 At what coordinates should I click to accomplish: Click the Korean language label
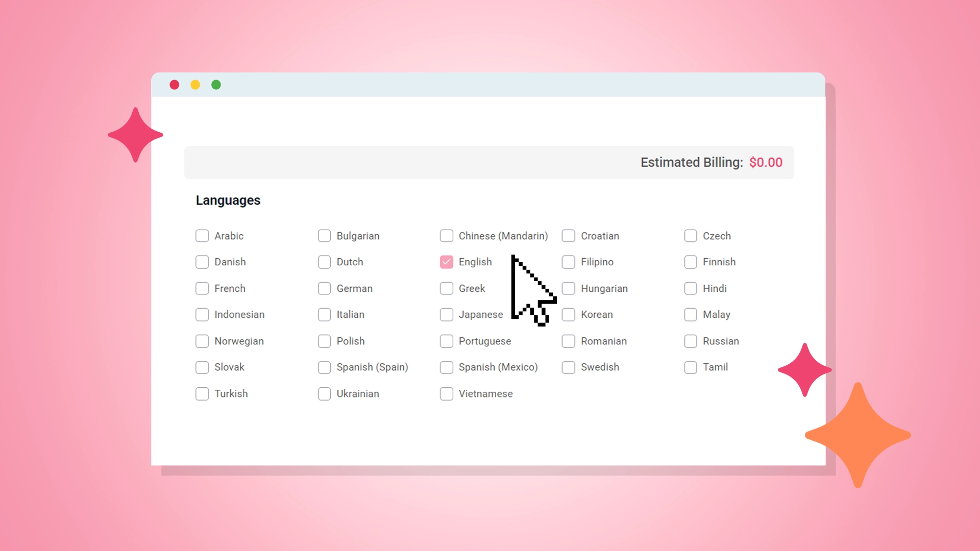[597, 314]
